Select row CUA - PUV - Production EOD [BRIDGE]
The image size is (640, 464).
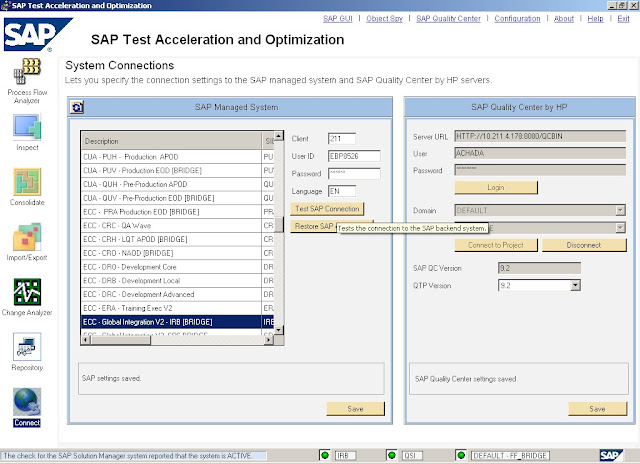(178, 171)
